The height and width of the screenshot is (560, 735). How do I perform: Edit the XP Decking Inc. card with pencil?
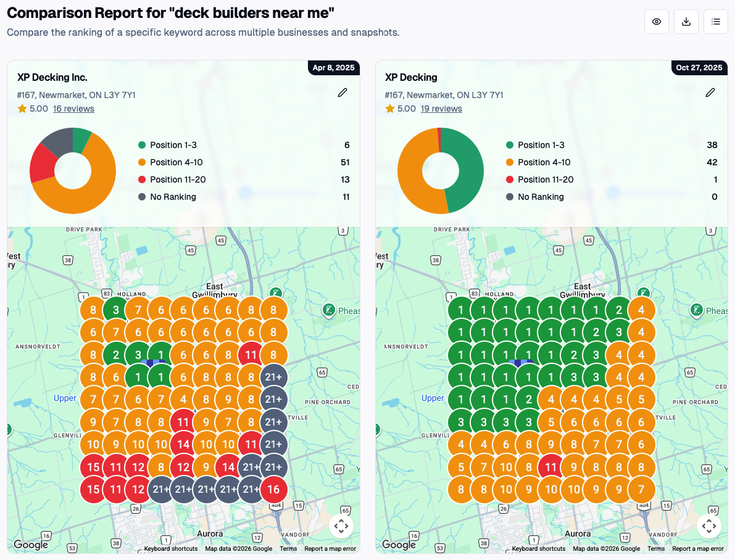343,93
